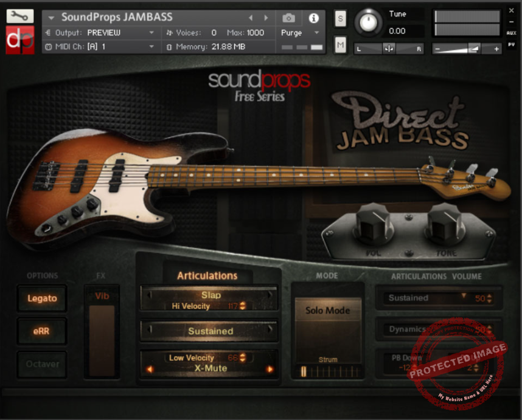Select next articulation for Slap slot
This screenshot has width=522, height=420.
(270, 295)
